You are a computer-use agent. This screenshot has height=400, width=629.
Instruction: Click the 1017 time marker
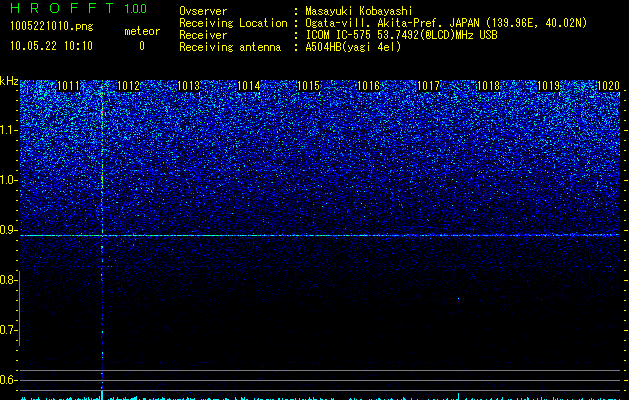[428, 86]
